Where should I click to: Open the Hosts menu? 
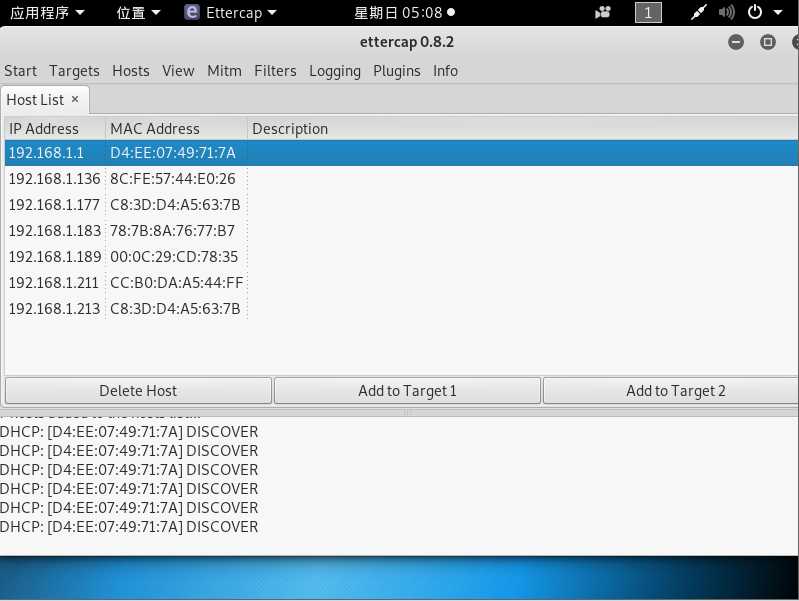click(131, 71)
